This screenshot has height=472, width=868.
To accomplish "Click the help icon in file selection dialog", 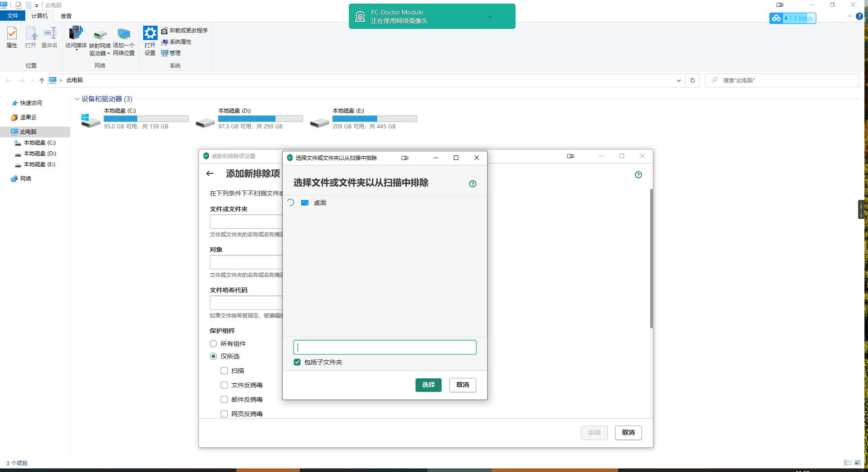I will point(472,184).
